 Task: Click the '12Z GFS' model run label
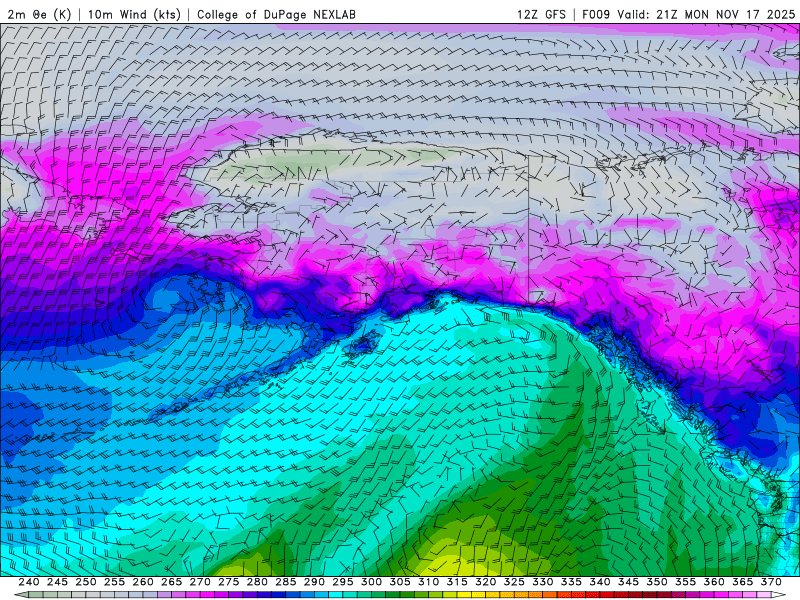coord(541,14)
